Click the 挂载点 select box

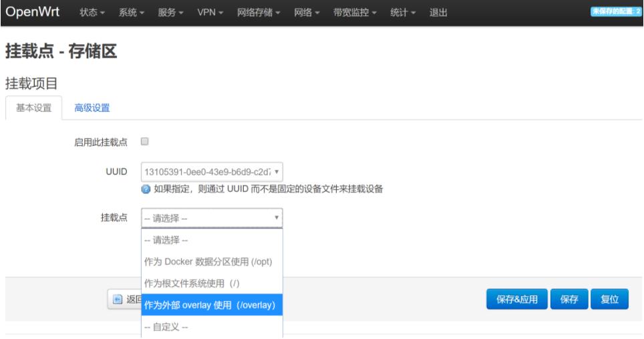tap(212, 218)
